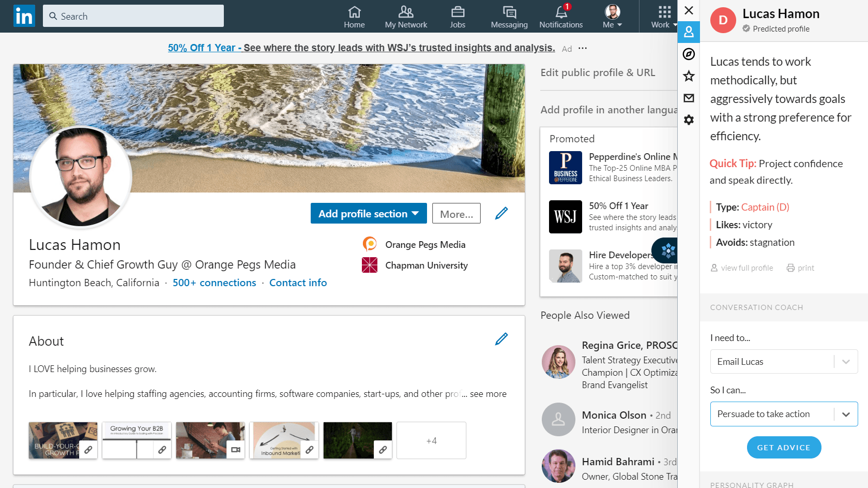Edit profile intro with pencil icon

tap(501, 213)
